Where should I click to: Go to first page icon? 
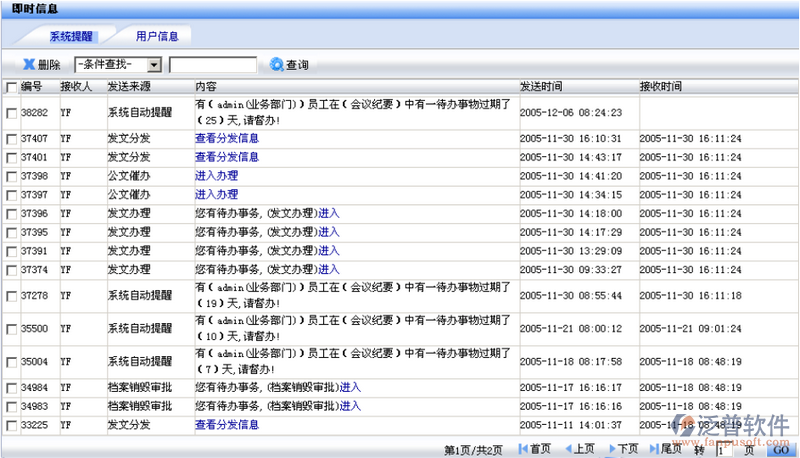point(523,449)
